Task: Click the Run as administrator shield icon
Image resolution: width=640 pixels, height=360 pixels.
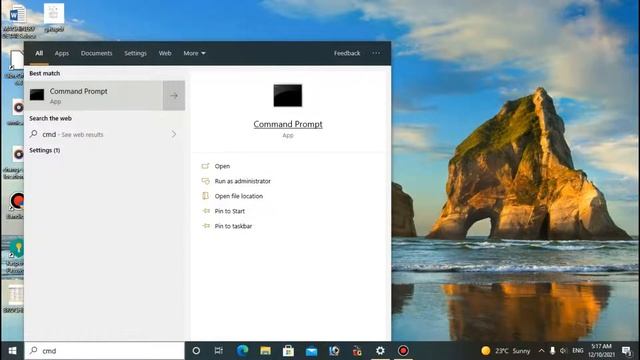Action: point(205,181)
